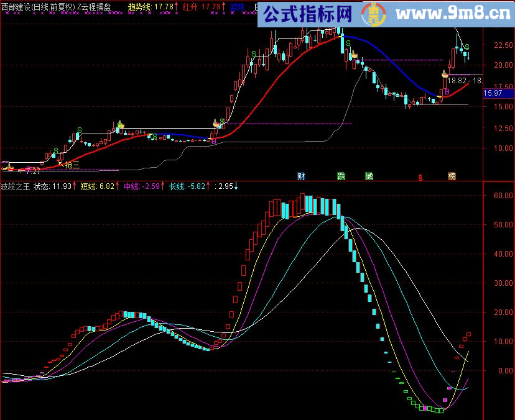Click the 22.50 price axis label
Screen dimensions: 515x420
[x=503, y=45]
